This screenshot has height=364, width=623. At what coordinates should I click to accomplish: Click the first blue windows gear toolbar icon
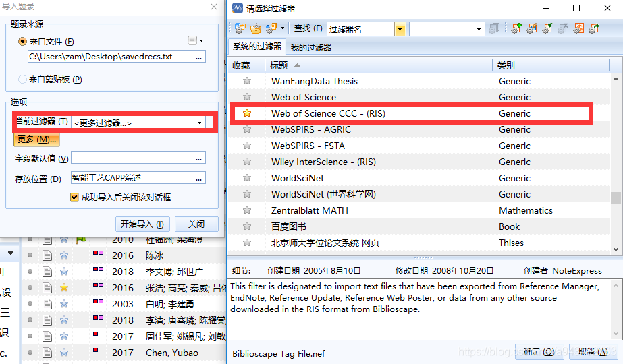(x=240, y=28)
